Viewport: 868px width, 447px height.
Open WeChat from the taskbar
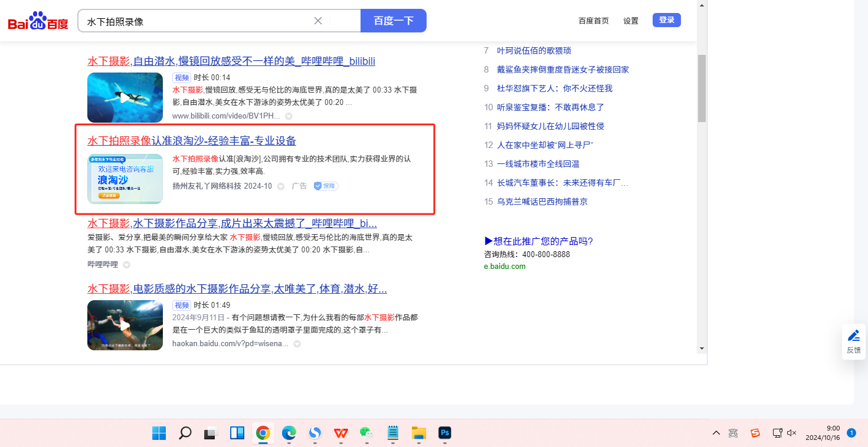click(x=367, y=433)
